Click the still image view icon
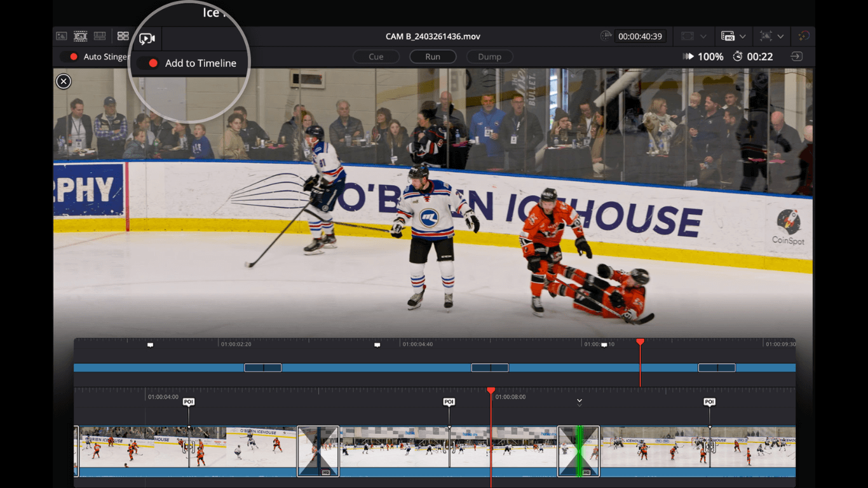 click(62, 36)
